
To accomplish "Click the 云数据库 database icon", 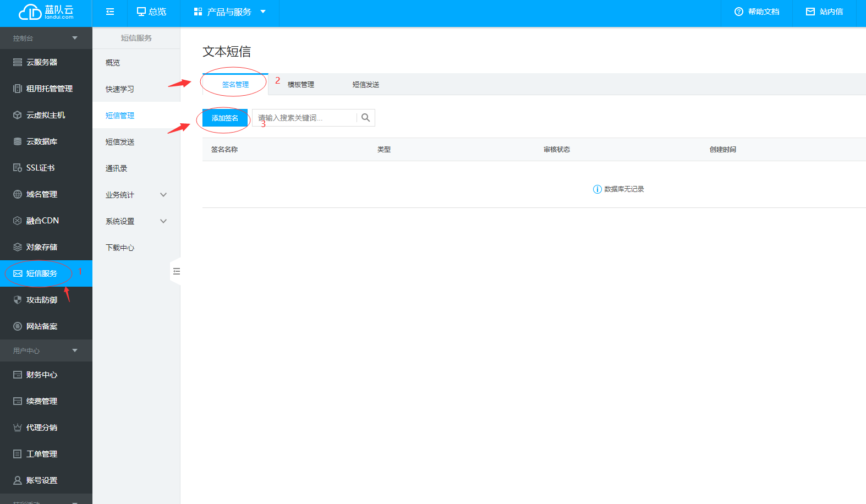I will point(18,141).
